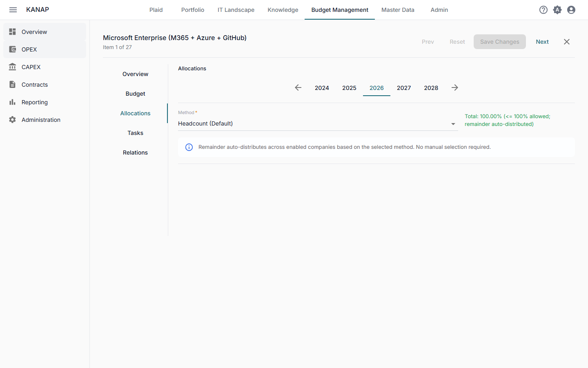
Task: Select the 2026 year tab
Action: point(376,88)
